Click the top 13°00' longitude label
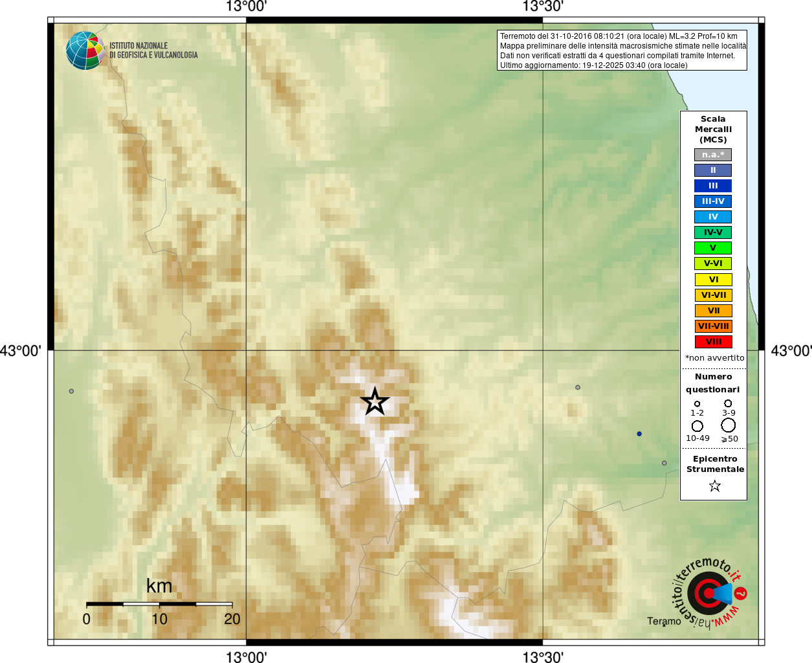Viewport: 812px width, 663px height. 246,6
